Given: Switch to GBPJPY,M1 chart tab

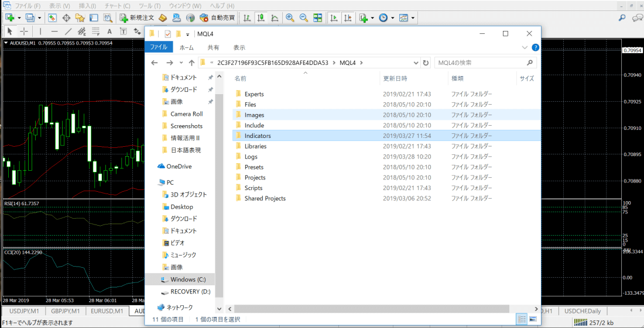Looking at the screenshot, I should pos(66,311).
